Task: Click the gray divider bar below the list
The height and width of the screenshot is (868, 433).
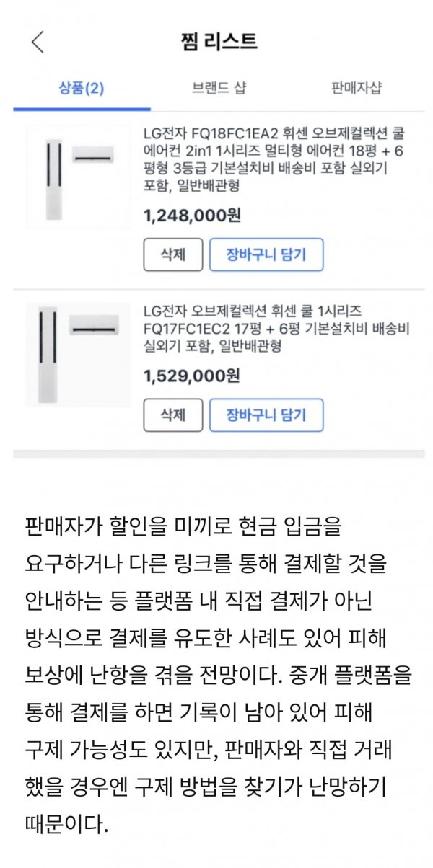Action: coord(219,453)
